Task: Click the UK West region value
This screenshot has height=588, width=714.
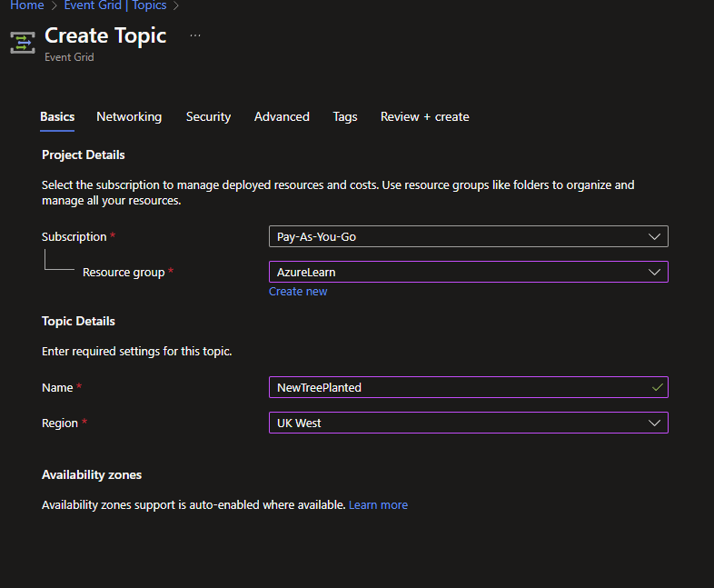Action: pos(299,423)
